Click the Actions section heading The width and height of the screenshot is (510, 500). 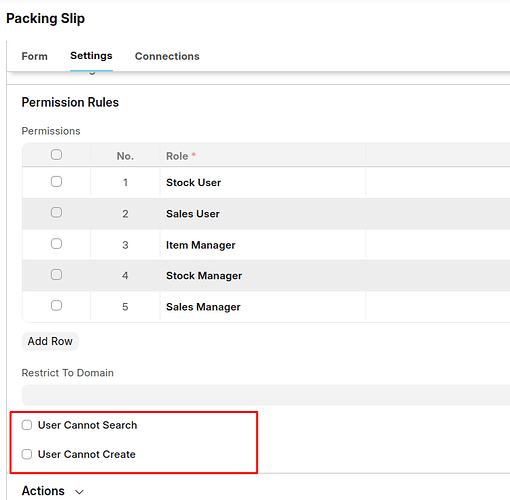pyautogui.click(x=43, y=491)
